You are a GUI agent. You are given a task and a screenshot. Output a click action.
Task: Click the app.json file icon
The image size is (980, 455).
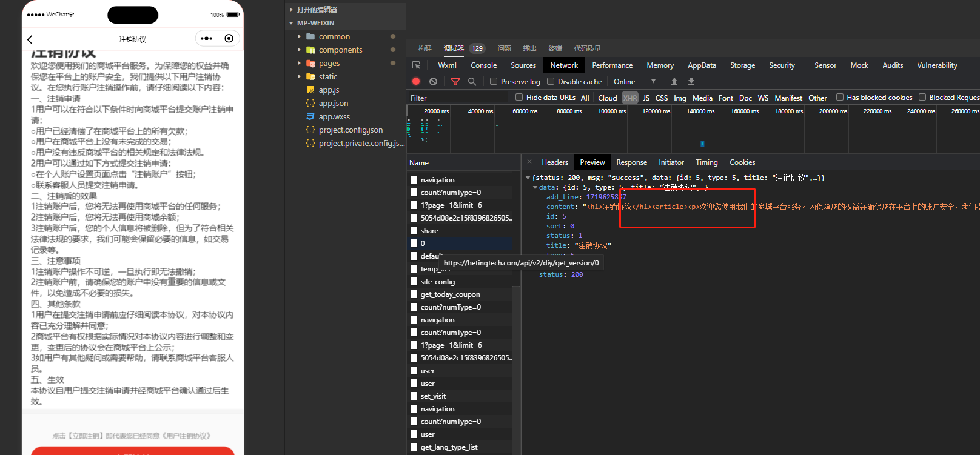310,103
